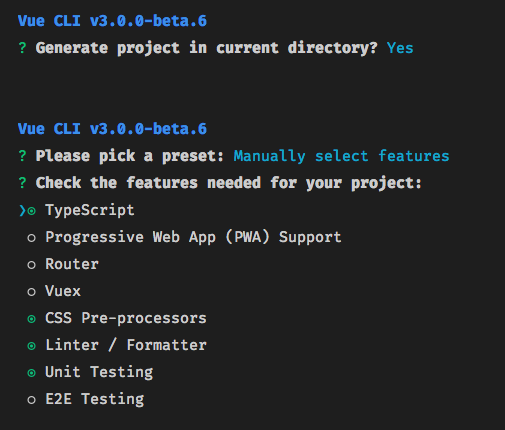Screen dimensions: 505x430
Task: Toggle the Vuex feature checkbox
Action: 31,292
